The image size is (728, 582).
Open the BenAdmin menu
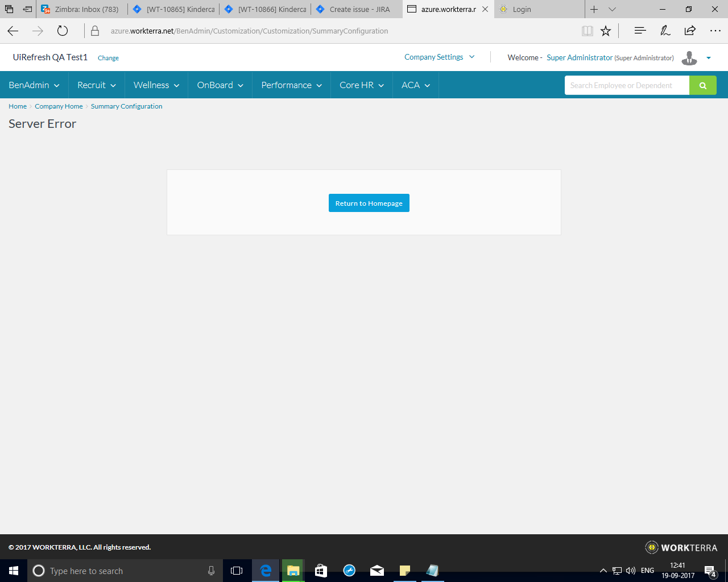tap(34, 85)
